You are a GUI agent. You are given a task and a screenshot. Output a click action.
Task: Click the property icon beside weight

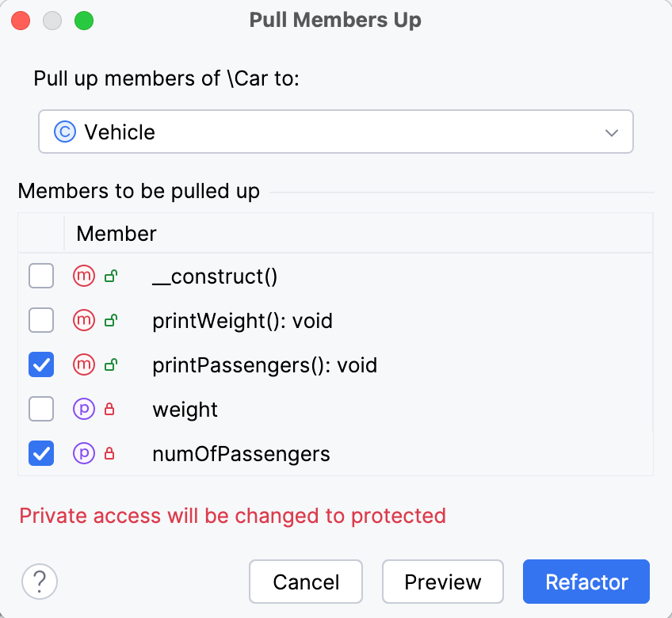[x=83, y=409]
